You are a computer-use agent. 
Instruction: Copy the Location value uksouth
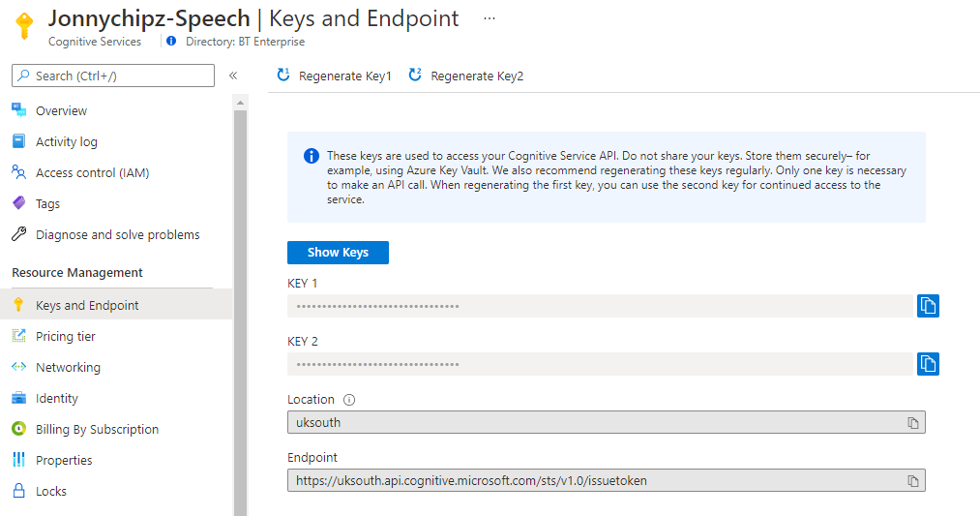912,423
